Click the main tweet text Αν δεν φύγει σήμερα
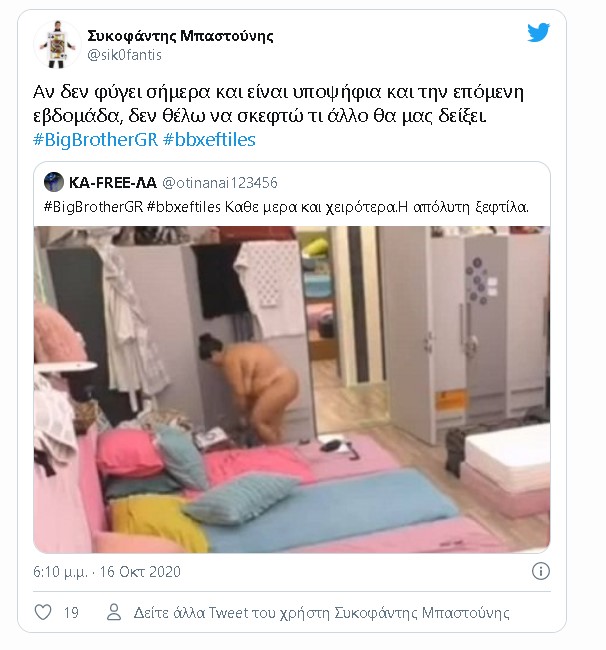This screenshot has width=606, height=650. pyautogui.click(x=122, y=92)
